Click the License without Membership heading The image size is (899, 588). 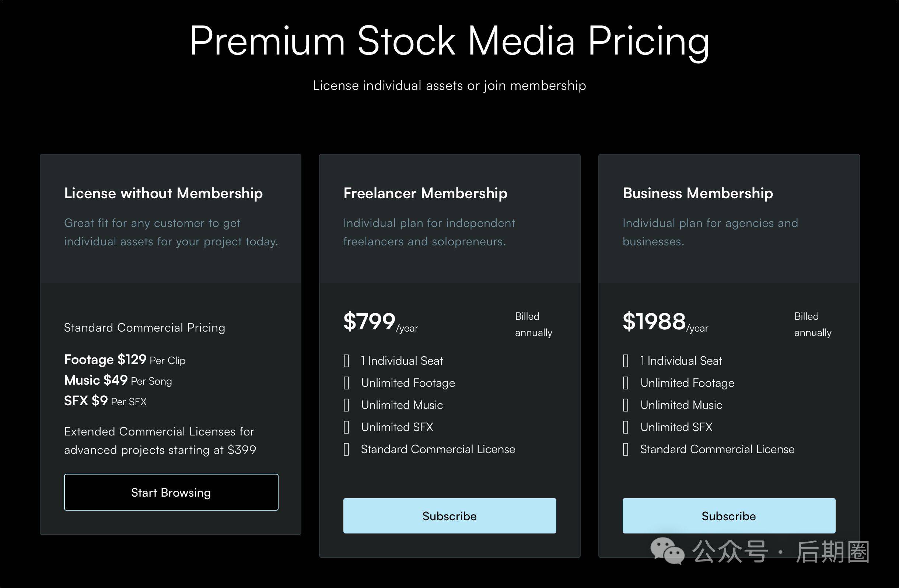(x=163, y=193)
